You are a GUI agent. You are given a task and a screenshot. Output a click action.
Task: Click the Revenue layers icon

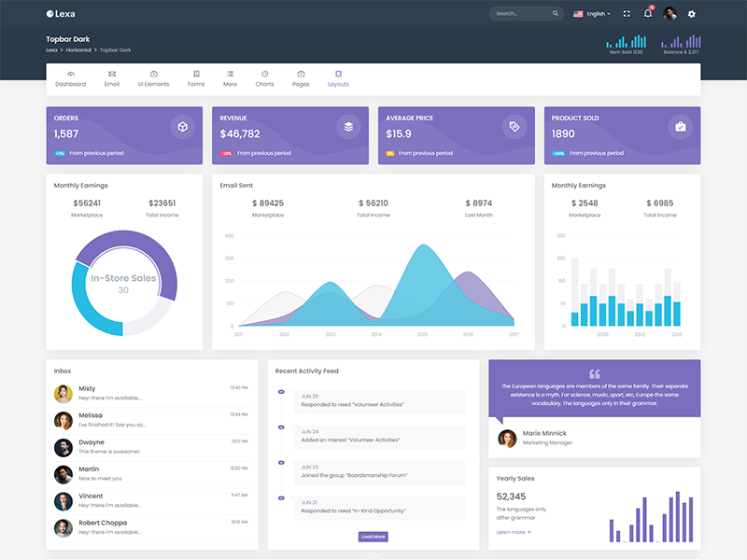point(348,127)
